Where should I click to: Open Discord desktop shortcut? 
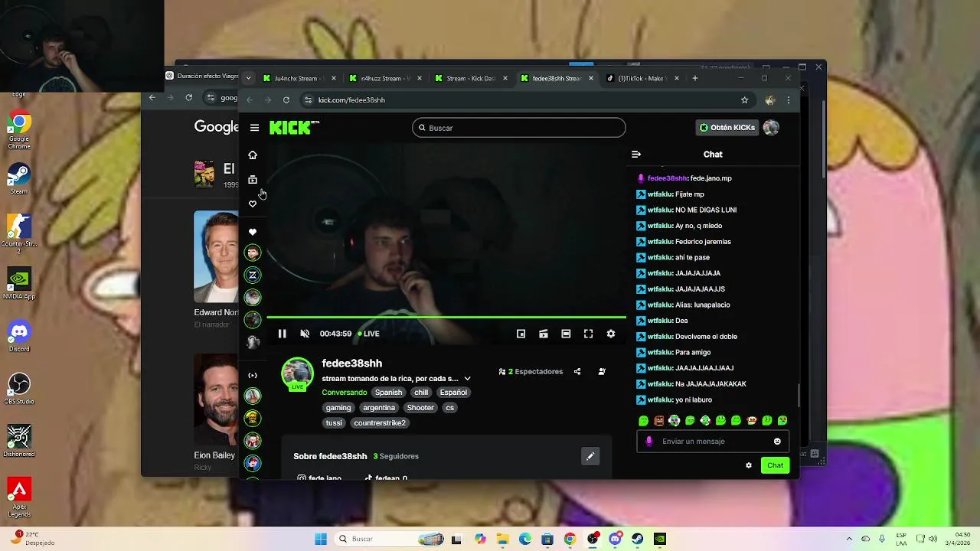click(19, 335)
